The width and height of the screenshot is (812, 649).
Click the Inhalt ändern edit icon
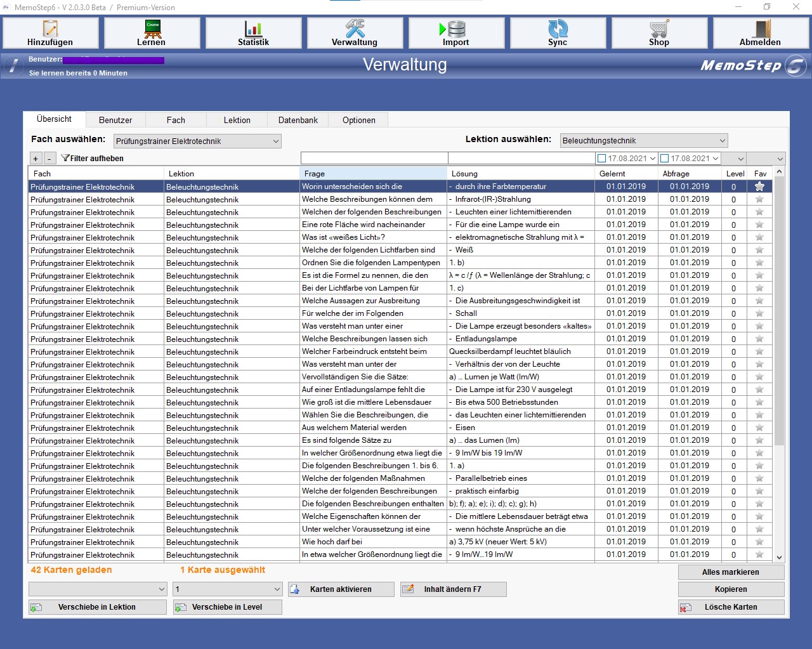point(408,589)
